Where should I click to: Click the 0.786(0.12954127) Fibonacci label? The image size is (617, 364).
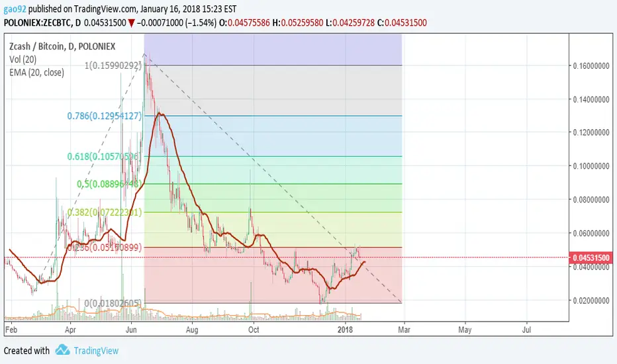105,116
